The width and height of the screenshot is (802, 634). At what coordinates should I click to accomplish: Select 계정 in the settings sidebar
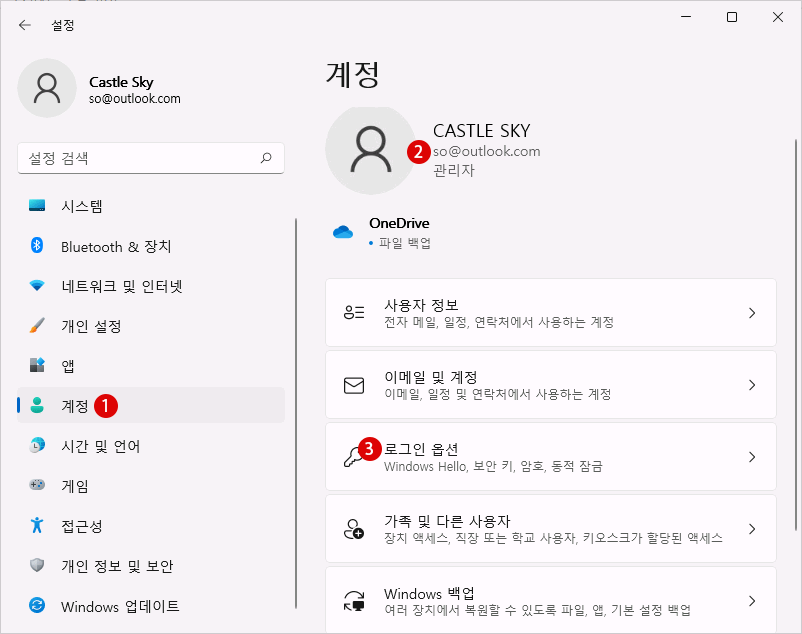pyautogui.click(x=151, y=405)
